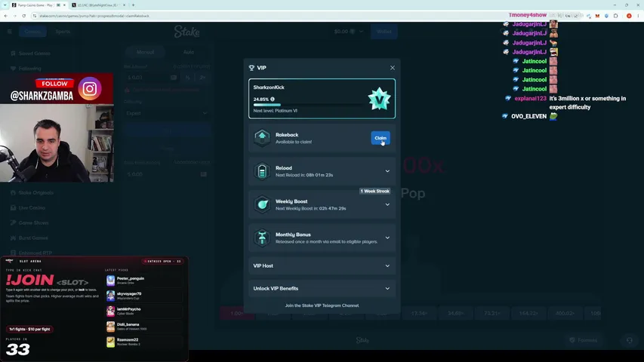Click the VIP progress bar
Image resolution: width=644 pixels, height=362 pixels.
tap(308, 105)
